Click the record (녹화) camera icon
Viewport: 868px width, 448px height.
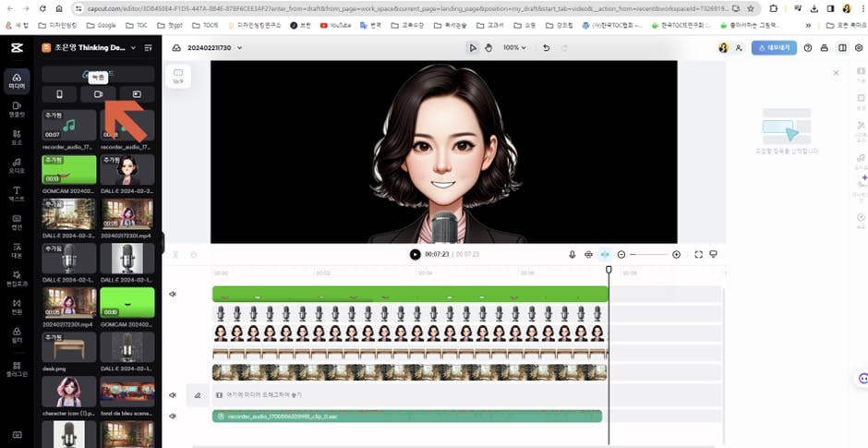point(99,94)
